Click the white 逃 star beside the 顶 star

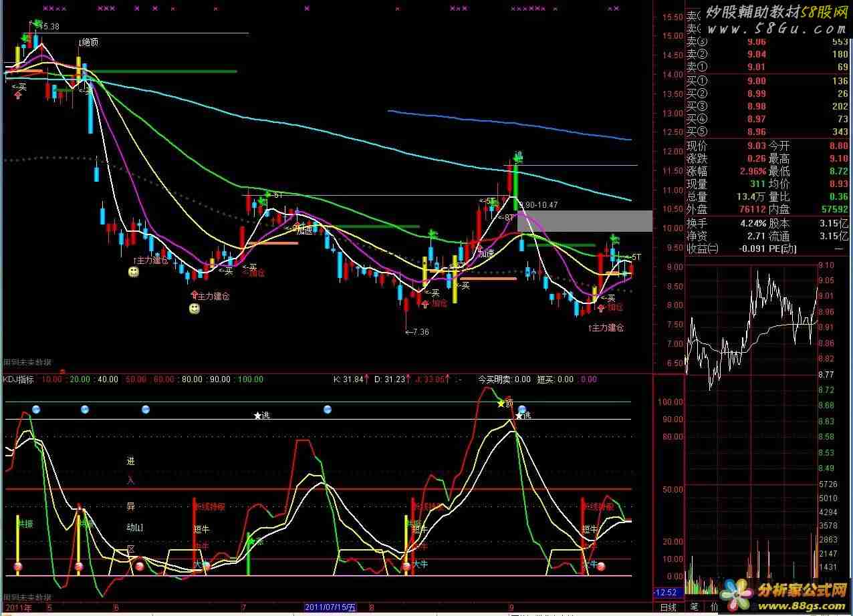tap(519, 416)
